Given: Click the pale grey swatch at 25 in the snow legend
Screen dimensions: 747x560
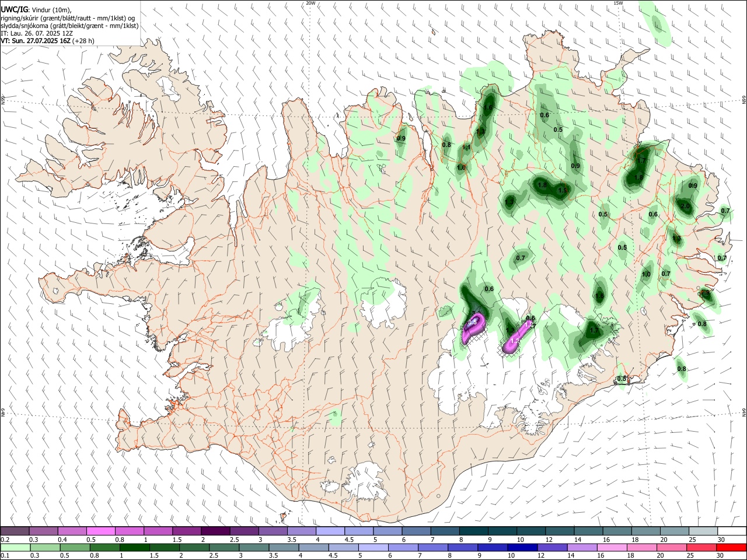Looking at the screenshot, I should point(703,531).
